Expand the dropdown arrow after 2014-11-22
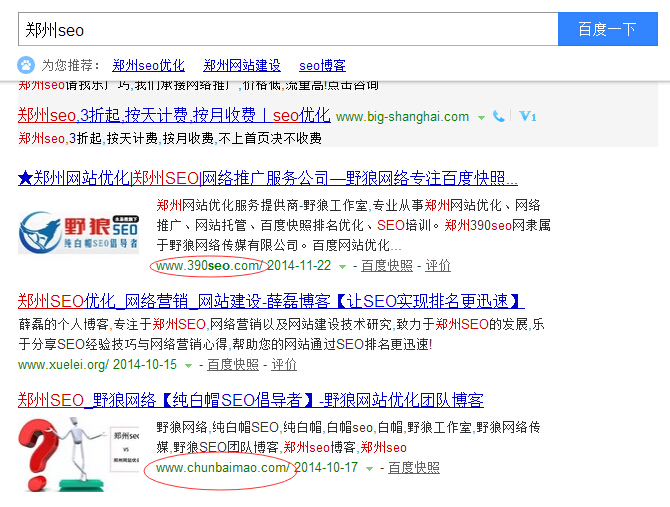670x507 pixels. click(x=343, y=267)
